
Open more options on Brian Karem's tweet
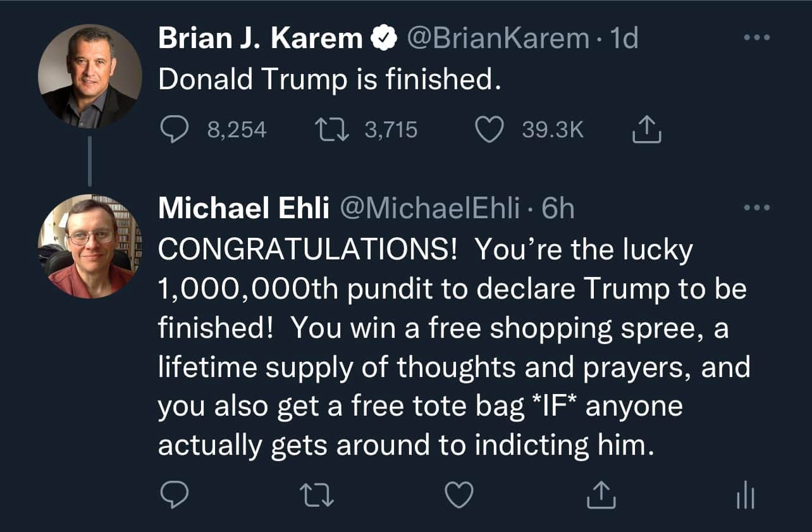756,39
